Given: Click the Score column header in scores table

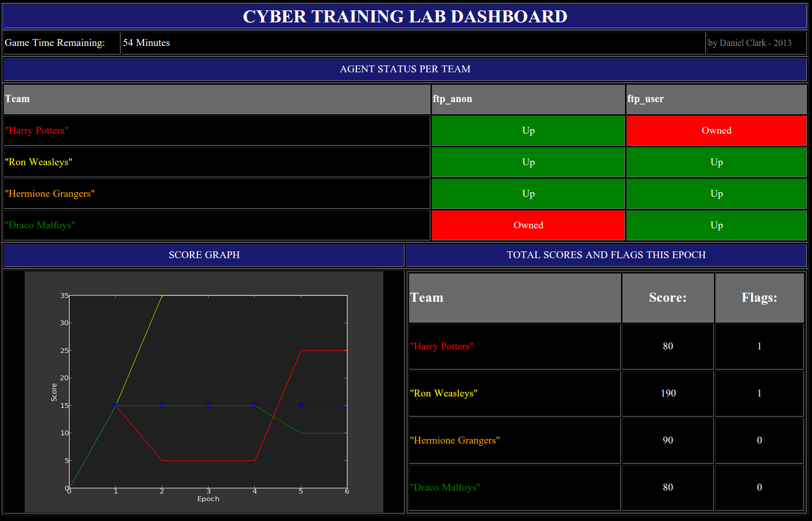Looking at the screenshot, I should [x=667, y=297].
